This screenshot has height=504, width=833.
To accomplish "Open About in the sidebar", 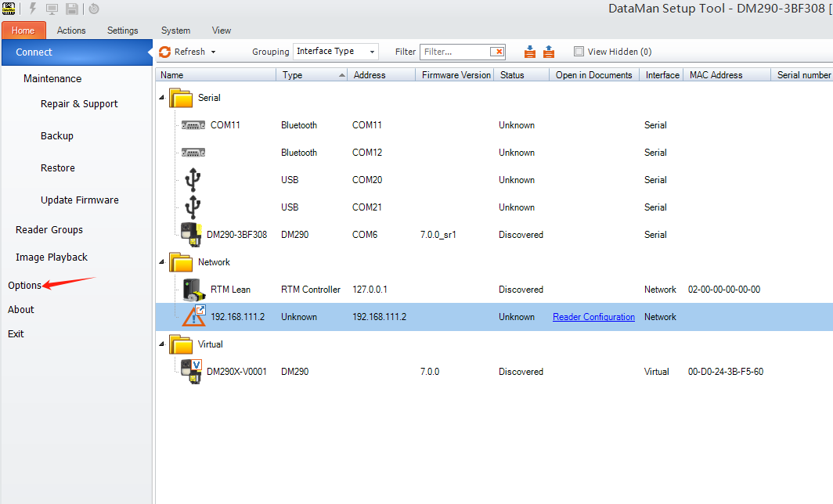I will [20, 310].
